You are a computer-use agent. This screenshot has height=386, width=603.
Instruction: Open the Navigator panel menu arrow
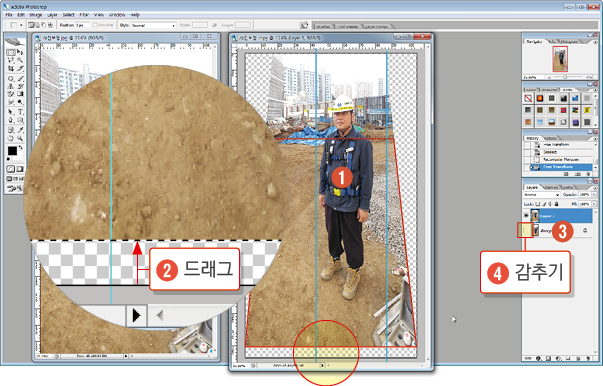pyautogui.click(x=595, y=41)
